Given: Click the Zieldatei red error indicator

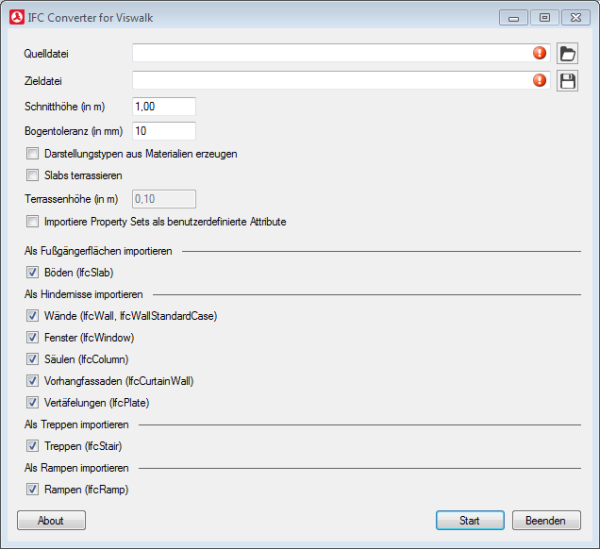Looking at the screenshot, I should (x=540, y=80).
